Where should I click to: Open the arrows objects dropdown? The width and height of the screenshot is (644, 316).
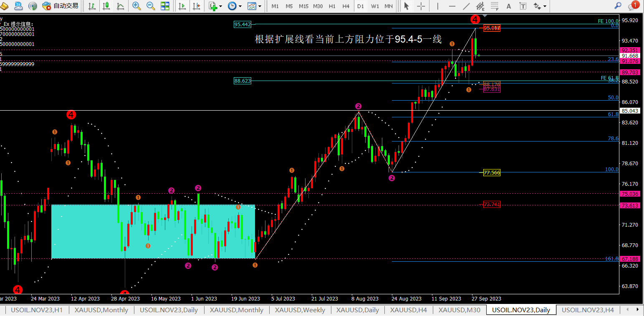pos(540,6)
